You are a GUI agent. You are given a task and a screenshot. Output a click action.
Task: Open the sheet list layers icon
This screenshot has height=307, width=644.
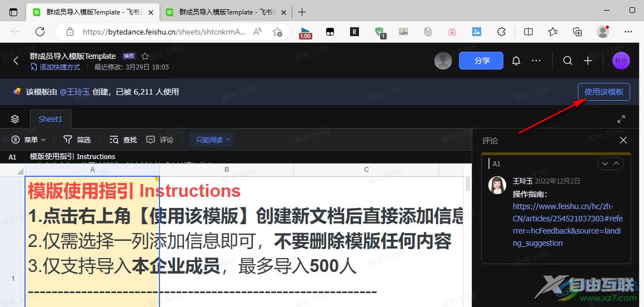coord(15,119)
